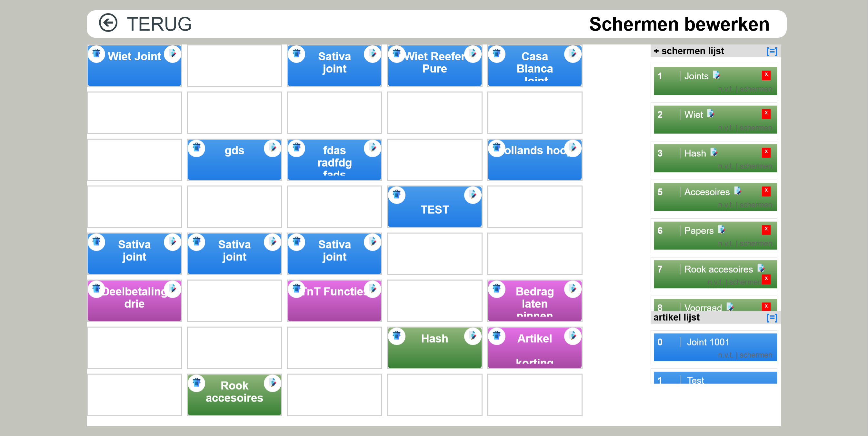The width and height of the screenshot is (868, 436).
Task: Delete the Bedrag laten pinnen tile
Action: point(497,289)
